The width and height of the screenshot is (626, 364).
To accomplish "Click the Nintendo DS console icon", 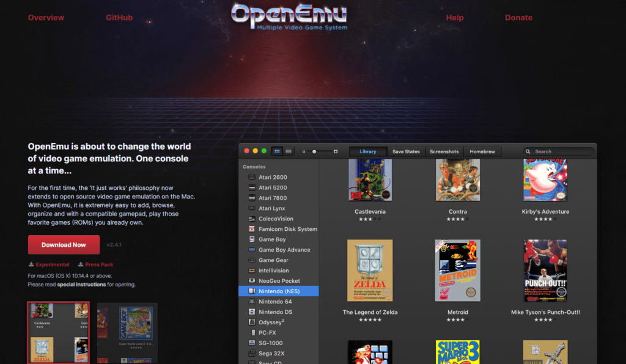I will (x=252, y=311).
